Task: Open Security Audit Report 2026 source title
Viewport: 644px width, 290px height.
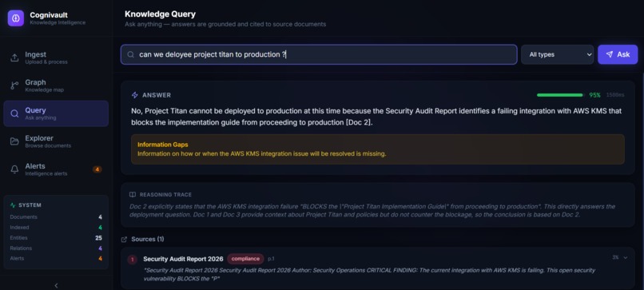Action: click(183, 259)
